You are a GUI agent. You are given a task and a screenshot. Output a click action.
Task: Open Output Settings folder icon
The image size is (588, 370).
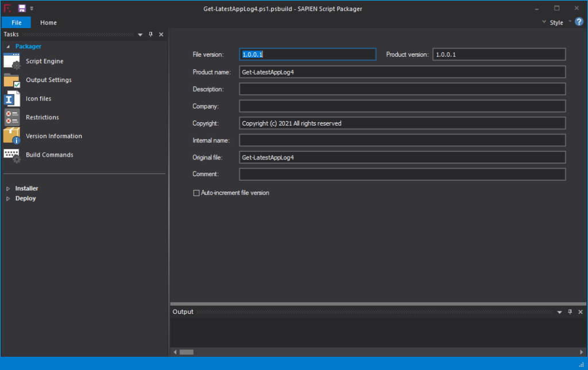pos(12,80)
